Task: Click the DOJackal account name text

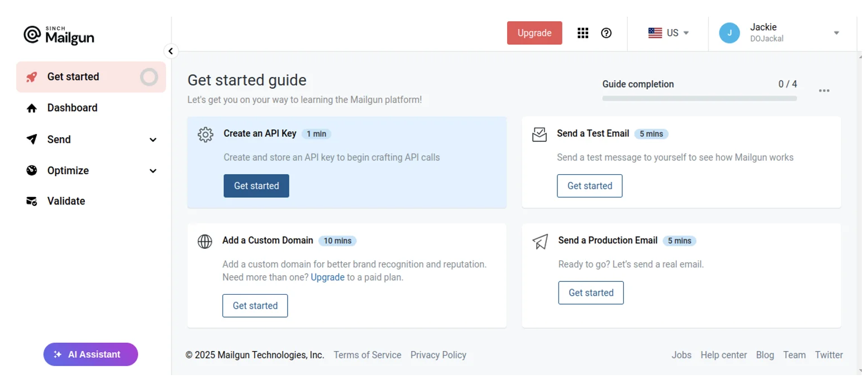Action: pos(766,39)
